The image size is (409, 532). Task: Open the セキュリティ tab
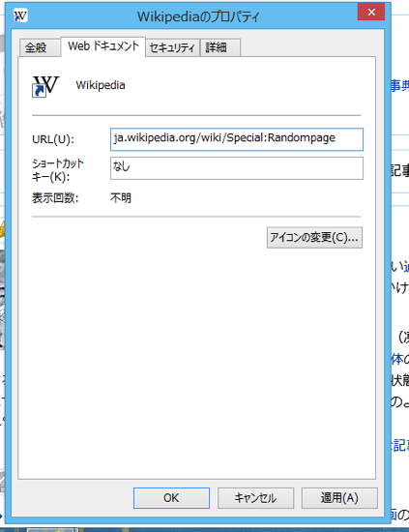172,47
